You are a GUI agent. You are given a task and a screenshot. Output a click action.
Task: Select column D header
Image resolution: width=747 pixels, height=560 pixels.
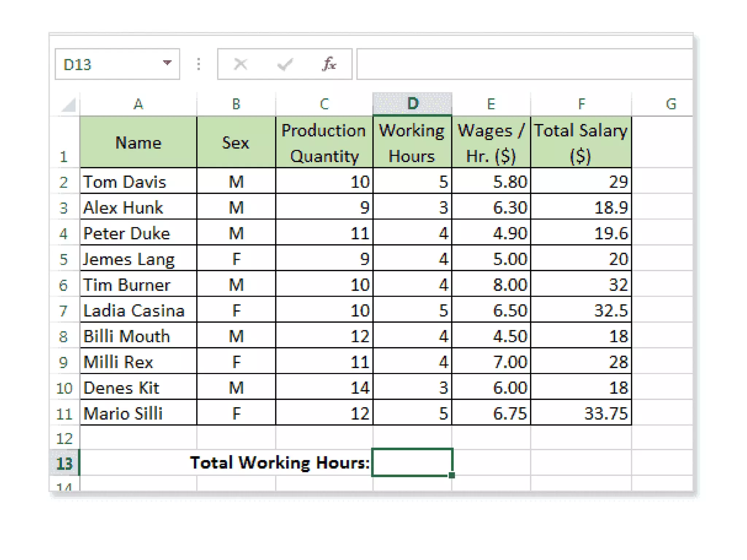(413, 104)
